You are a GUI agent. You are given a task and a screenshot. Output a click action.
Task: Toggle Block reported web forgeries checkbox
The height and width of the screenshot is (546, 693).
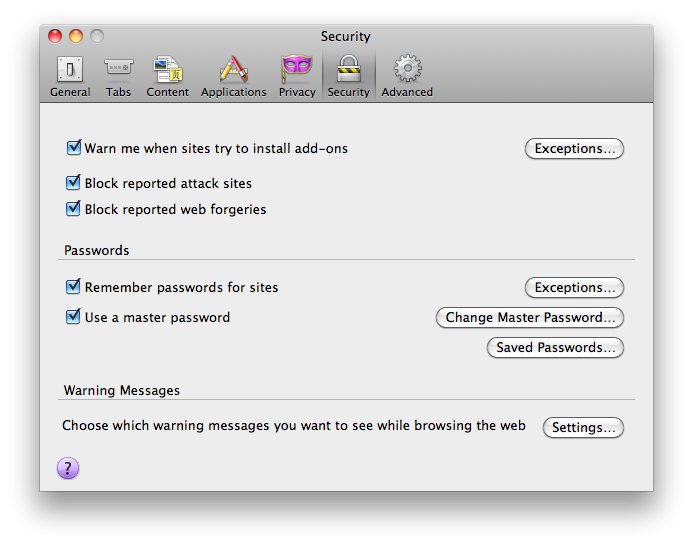click(73, 208)
